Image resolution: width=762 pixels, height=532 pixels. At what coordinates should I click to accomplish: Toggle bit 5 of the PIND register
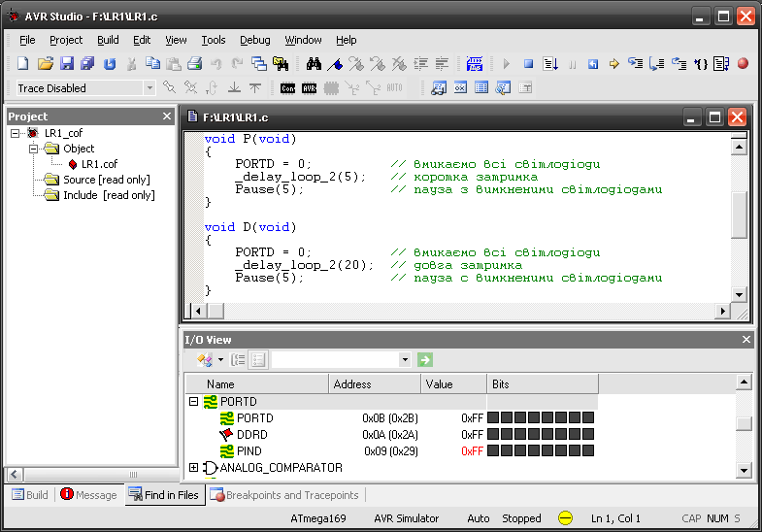click(x=520, y=450)
